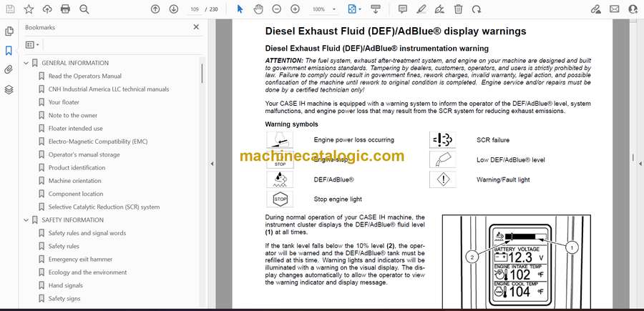The image size is (644, 311).
Task: Click the upload to cloud icon
Action: pos(47,9)
